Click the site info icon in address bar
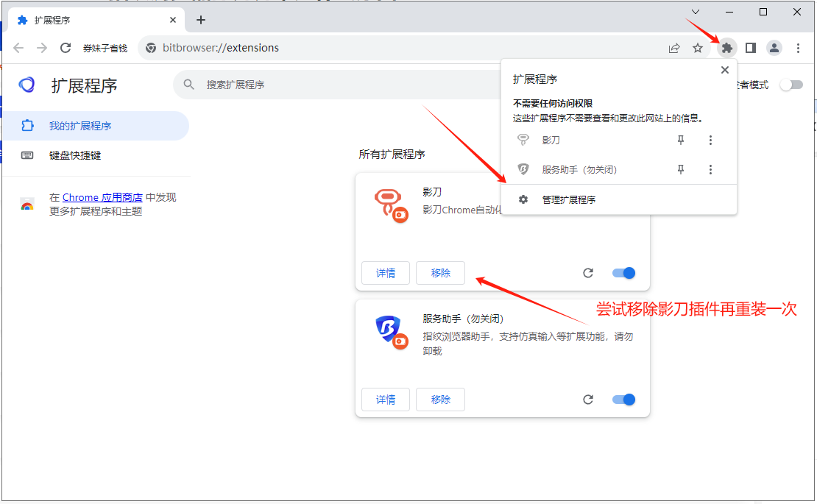 [151, 48]
